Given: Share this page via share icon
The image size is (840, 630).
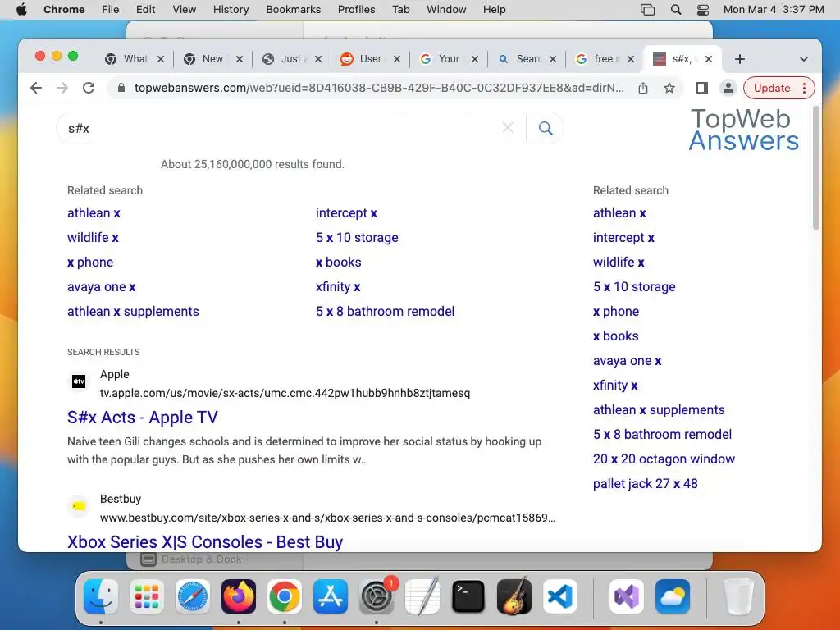Looking at the screenshot, I should point(643,88).
